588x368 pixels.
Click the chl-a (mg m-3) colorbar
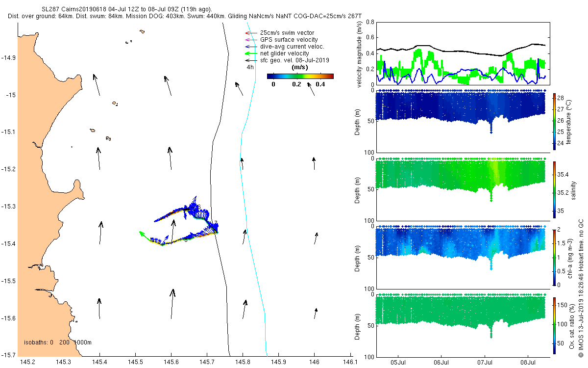pos(555,257)
